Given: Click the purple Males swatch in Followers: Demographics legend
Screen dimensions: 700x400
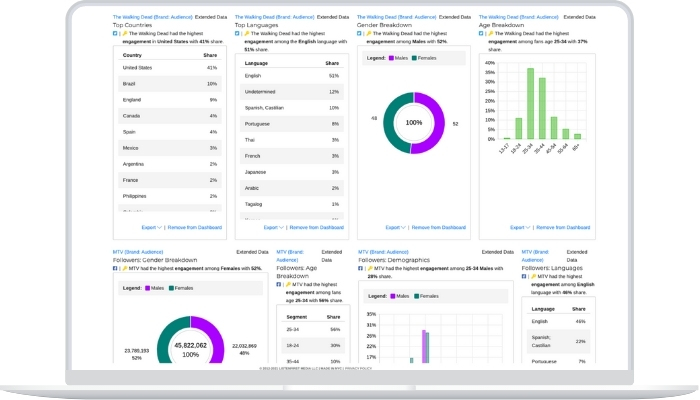Looking at the screenshot, I should point(393,296).
